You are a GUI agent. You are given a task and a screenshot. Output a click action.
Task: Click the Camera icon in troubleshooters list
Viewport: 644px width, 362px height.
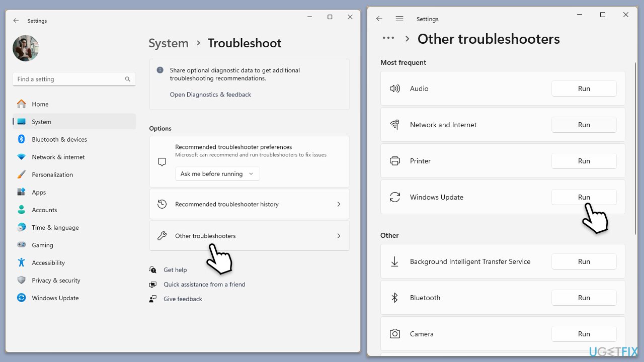click(x=395, y=334)
